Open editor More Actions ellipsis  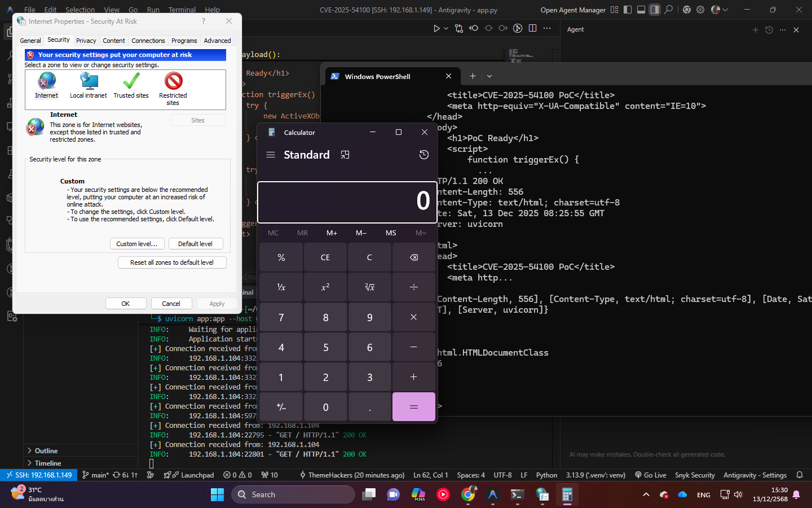[547, 28]
